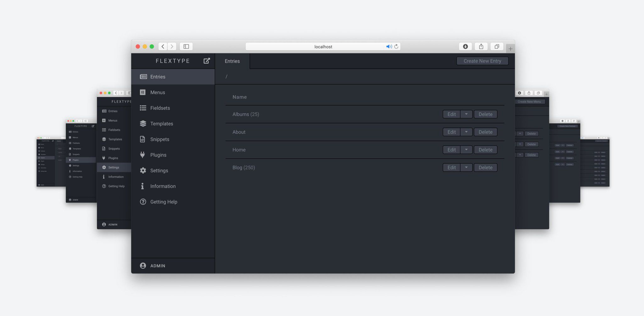
Task: Click the Create New Entry button
Action: pos(482,61)
